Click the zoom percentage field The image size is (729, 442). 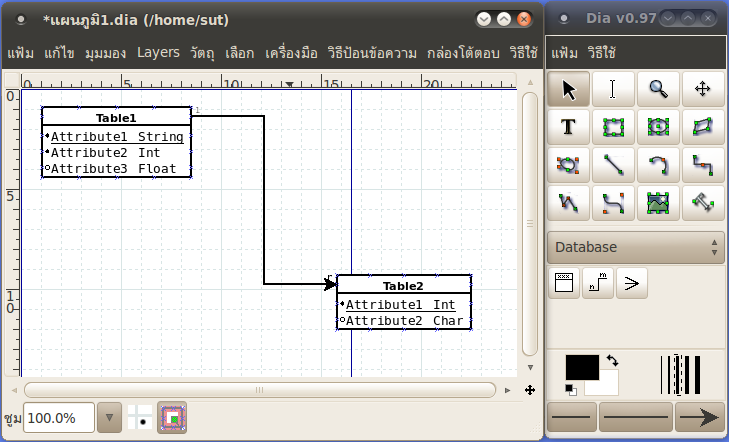(59, 418)
